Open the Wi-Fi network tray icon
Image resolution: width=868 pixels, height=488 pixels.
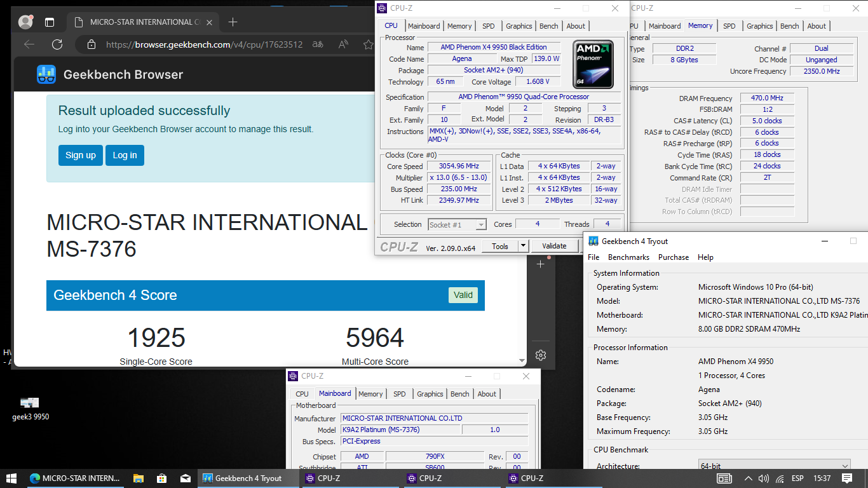[x=780, y=478]
